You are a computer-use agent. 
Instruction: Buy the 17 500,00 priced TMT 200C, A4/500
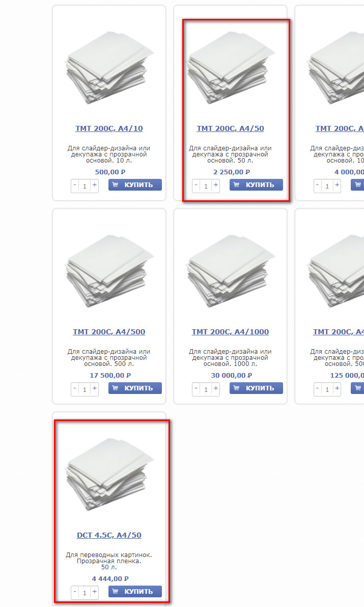point(135,388)
